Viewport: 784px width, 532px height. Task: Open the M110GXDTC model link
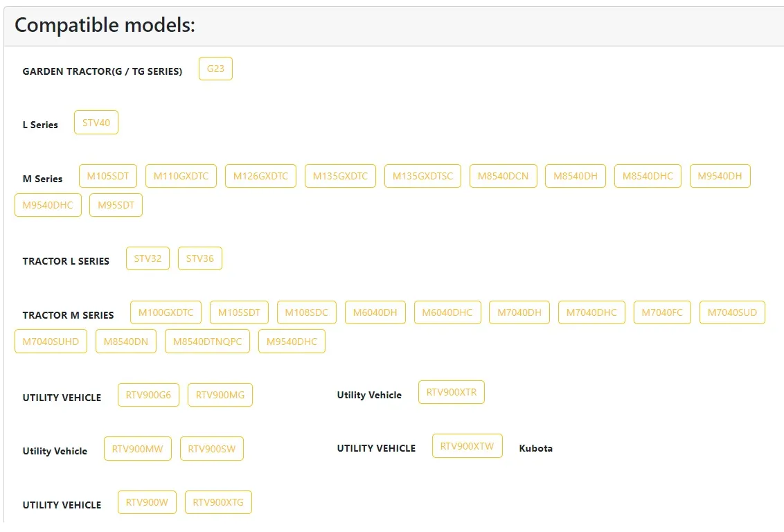[181, 176]
